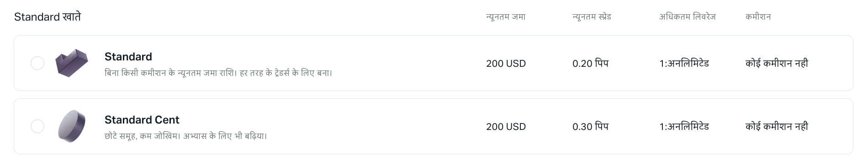Screen dimensions: 868x167
Task: Click the 0.20 पिप spread value
Action: click(x=591, y=64)
